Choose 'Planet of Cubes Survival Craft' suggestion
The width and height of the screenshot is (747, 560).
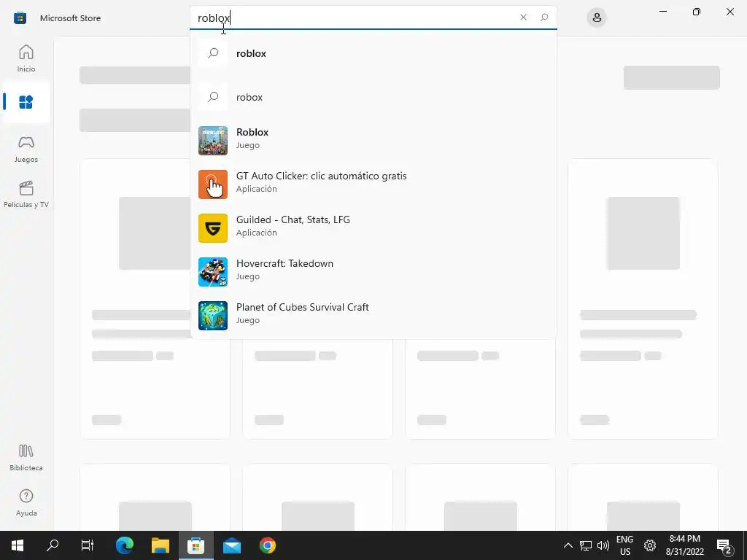373,316
